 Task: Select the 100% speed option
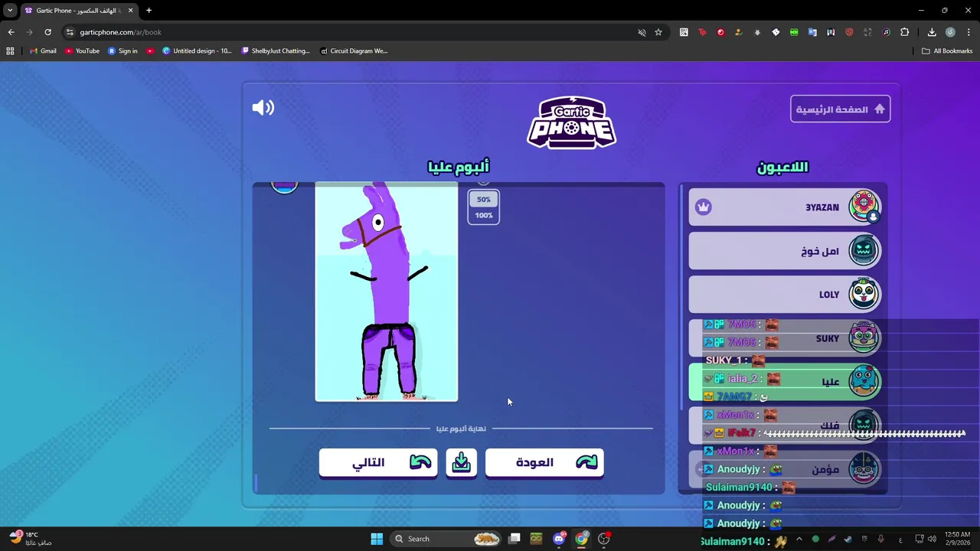pyautogui.click(x=483, y=215)
